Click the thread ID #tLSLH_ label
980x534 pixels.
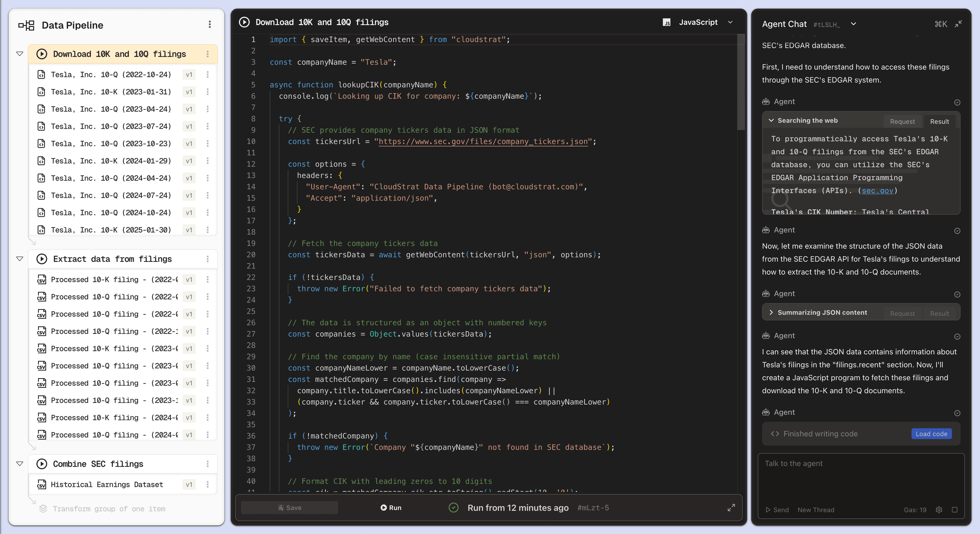pos(826,25)
